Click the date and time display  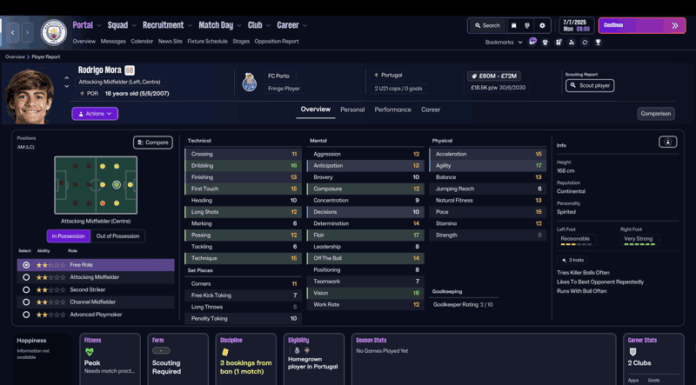point(576,25)
